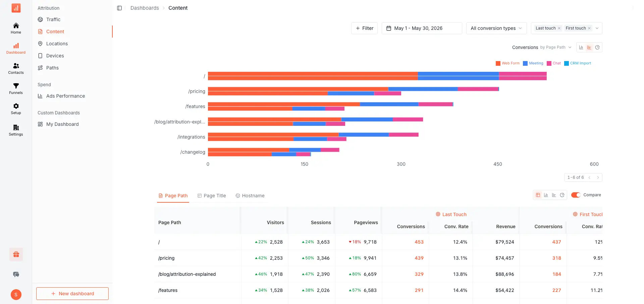The image size is (644, 304).
Task: Open the user avatar S
Action: pos(16,295)
